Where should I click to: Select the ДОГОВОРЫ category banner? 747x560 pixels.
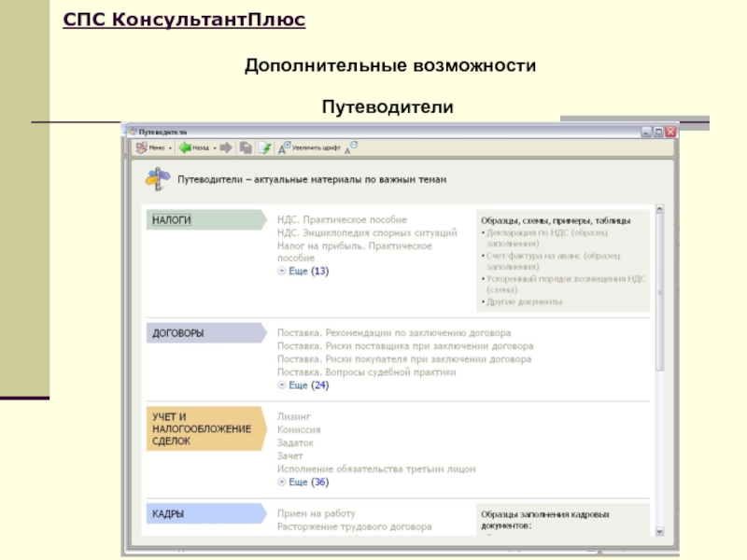(x=206, y=333)
